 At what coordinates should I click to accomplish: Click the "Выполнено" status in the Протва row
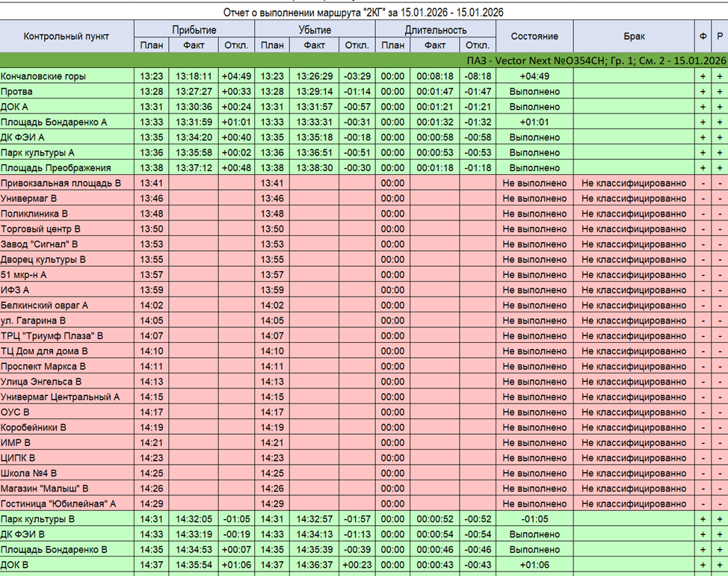coord(534,92)
